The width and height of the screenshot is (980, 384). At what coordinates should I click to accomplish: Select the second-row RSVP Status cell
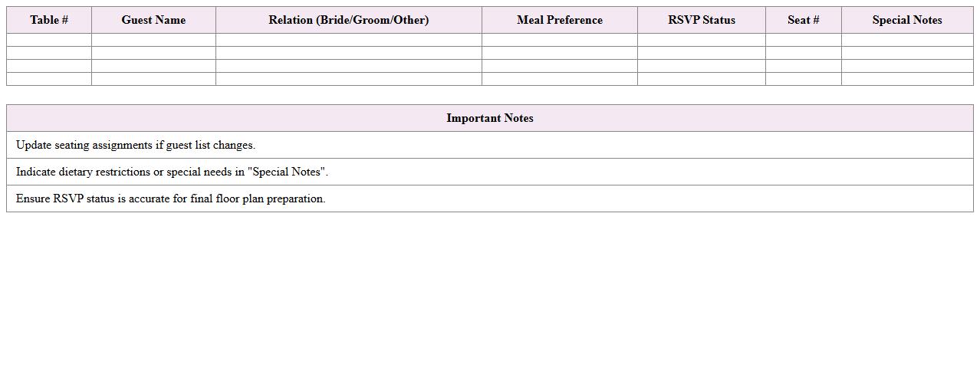click(x=701, y=53)
